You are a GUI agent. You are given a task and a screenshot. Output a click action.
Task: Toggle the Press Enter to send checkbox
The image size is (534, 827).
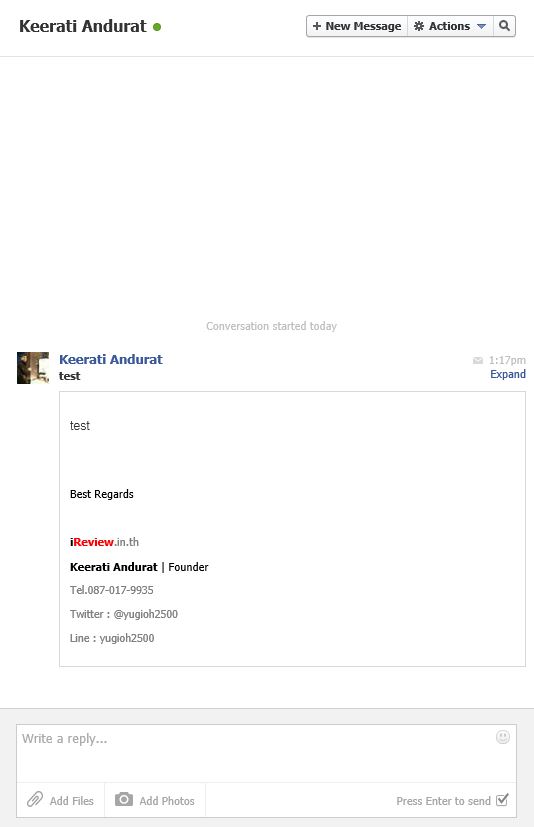(502, 800)
